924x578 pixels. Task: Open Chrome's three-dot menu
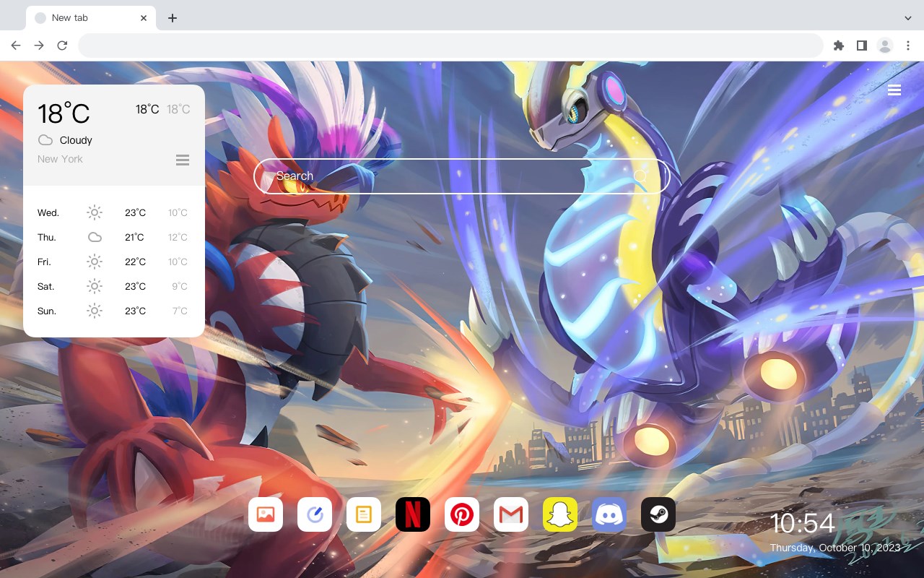click(x=908, y=46)
